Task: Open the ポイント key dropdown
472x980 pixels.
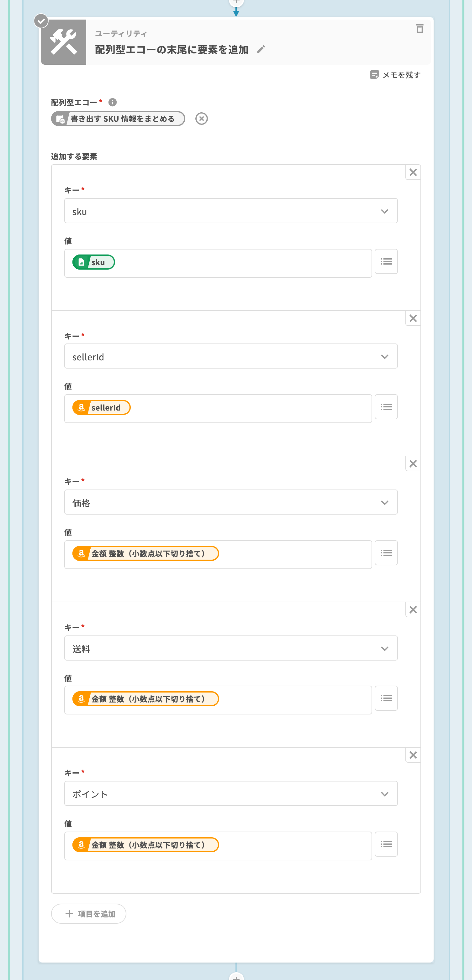Action: [x=231, y=794]
